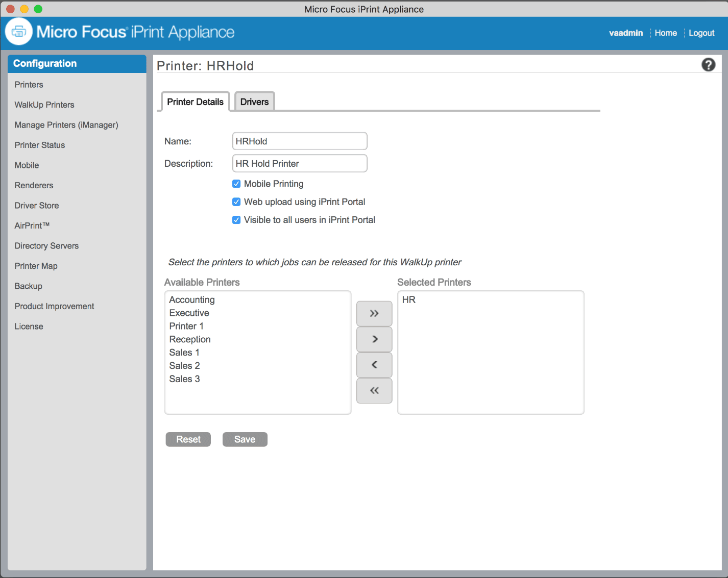Switch to the Drivers tab
Image resolution: width=728 pixels, height=578 pixels.
[254, 102]
